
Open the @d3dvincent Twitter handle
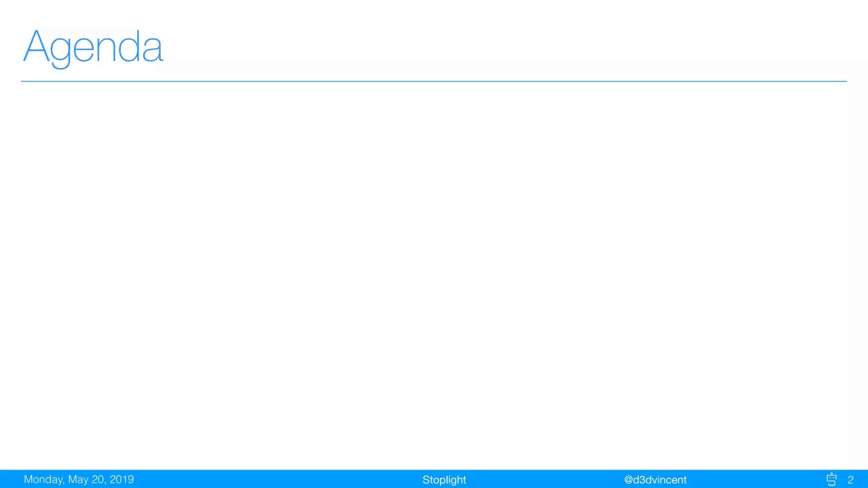(x=655, y=480)
